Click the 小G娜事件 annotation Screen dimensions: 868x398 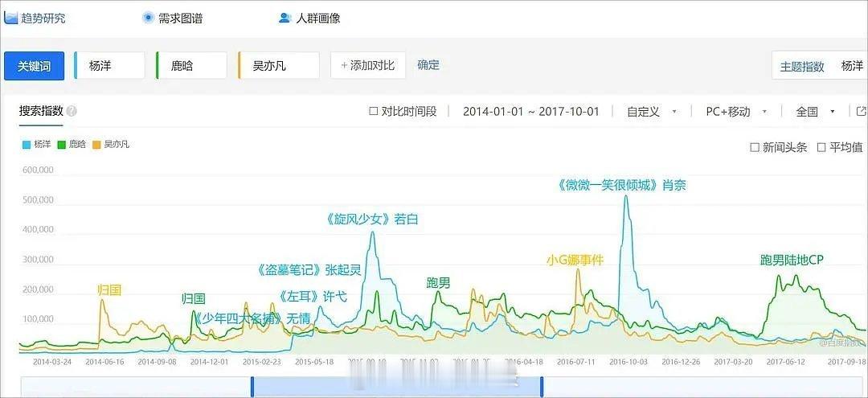click(574, 259)
